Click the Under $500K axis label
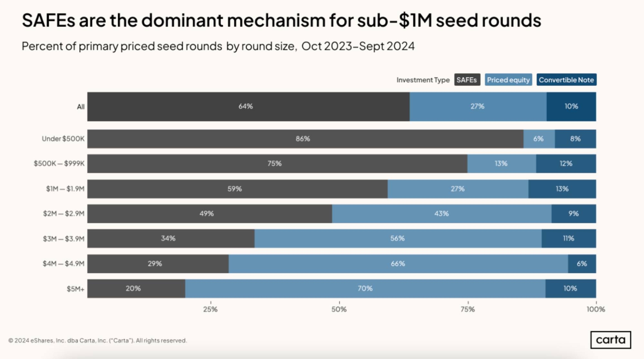Screen dimensions: 644x359 tap(63, 139)
